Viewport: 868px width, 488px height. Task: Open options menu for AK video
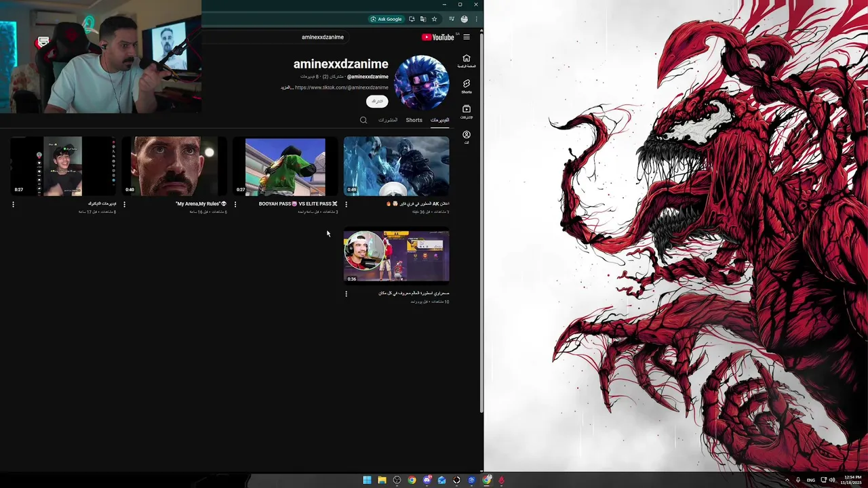pyautogui.click(x=346, y=204)
